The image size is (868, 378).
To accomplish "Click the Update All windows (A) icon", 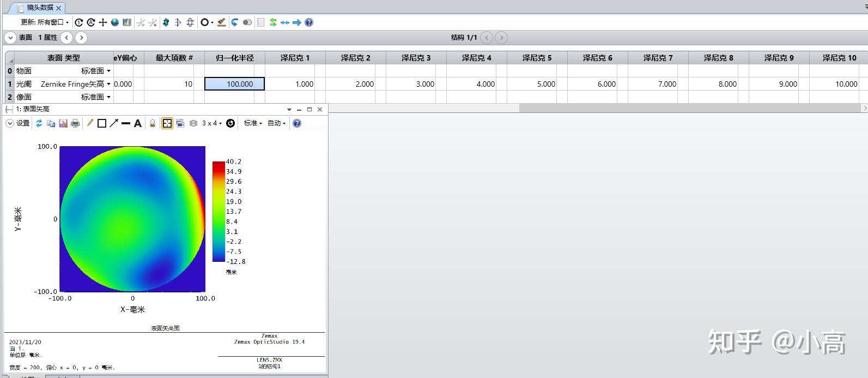I will [x=91, y=22].
